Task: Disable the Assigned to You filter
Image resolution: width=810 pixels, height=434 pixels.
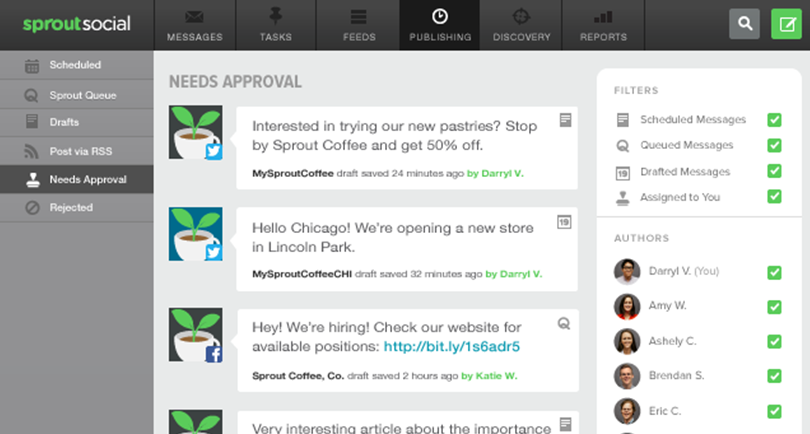Action: pyautogui.click(x=774, y=197)
